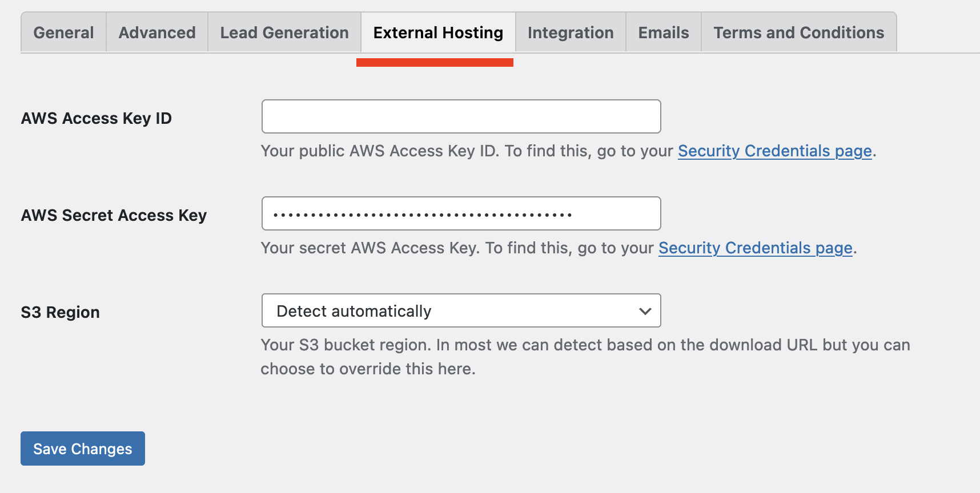Open the S3 Region dropdown
The image size is (980, 493).
tap(461, 310)
